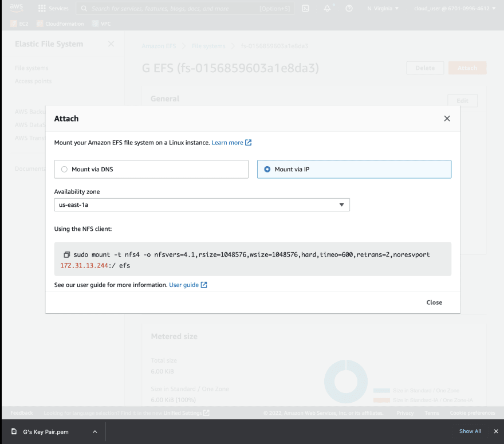Click the search magnifier icon
This screenshot has height=444, width=504.
pos(84,9)
